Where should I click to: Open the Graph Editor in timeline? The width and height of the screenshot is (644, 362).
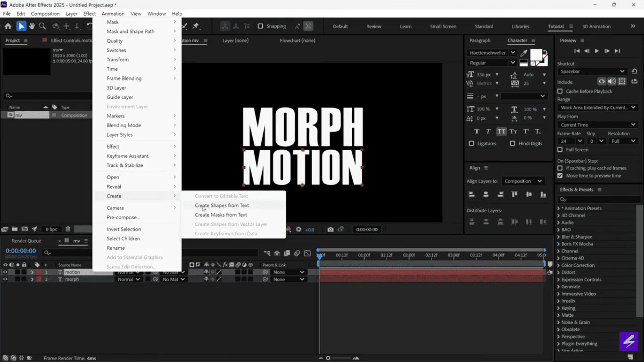coord(307,253)
